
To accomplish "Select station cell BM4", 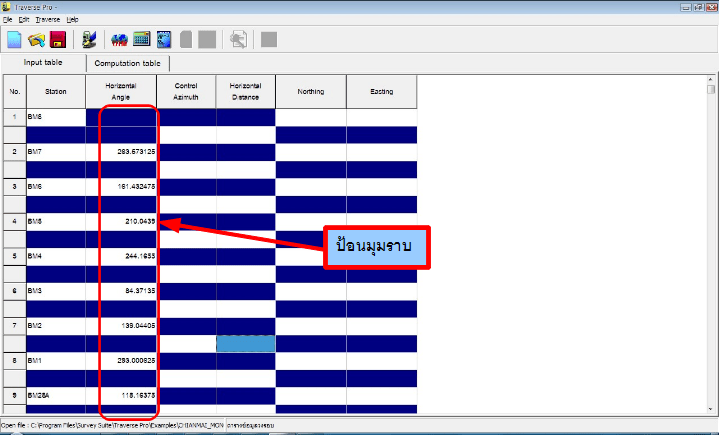I will (x=56, y=256).
